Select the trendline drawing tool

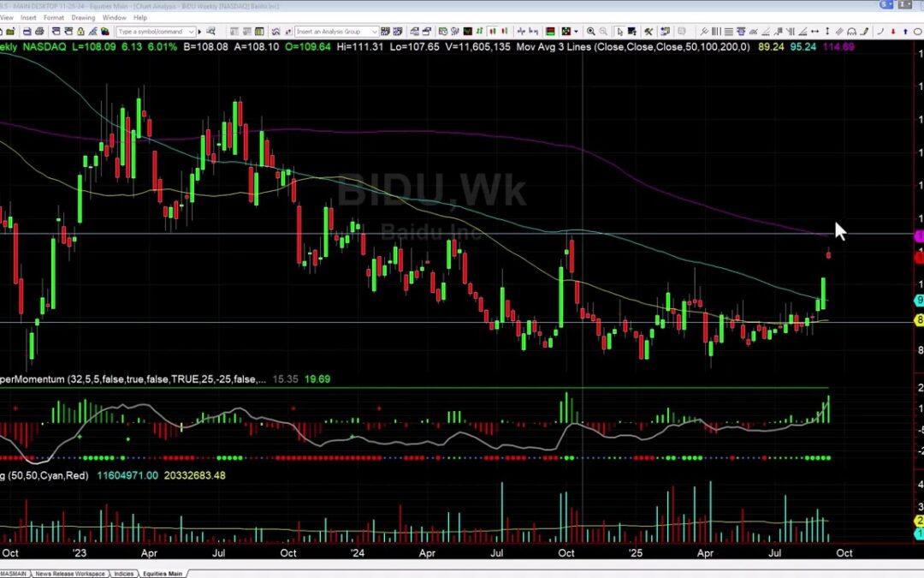(x=765, y=31)
